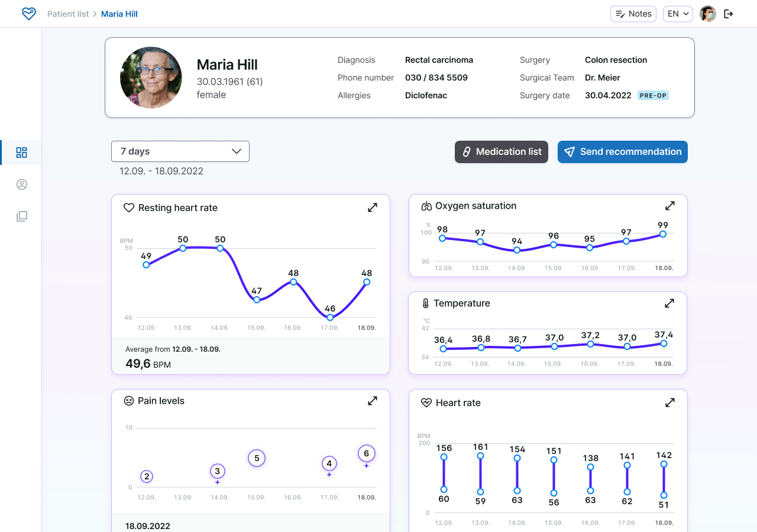Expand the Resting heart rate chart
The height and width of the screenshot is (532, 757).
pos(372,207)
